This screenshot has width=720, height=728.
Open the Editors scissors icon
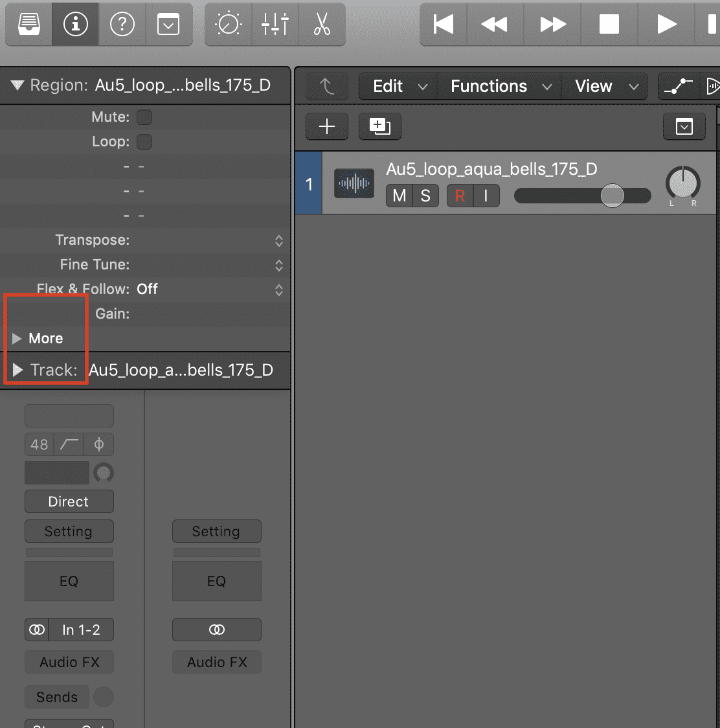pyautogui.click(x=322, y=24)
